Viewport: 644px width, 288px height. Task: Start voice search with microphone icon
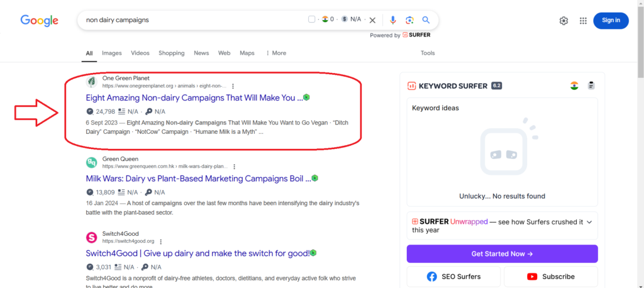pos(393,20)
